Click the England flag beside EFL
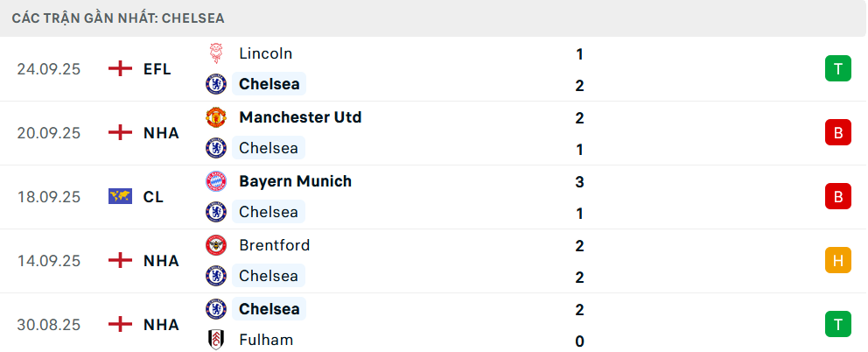This screenshot has height=352, width=868. [120, 69]
